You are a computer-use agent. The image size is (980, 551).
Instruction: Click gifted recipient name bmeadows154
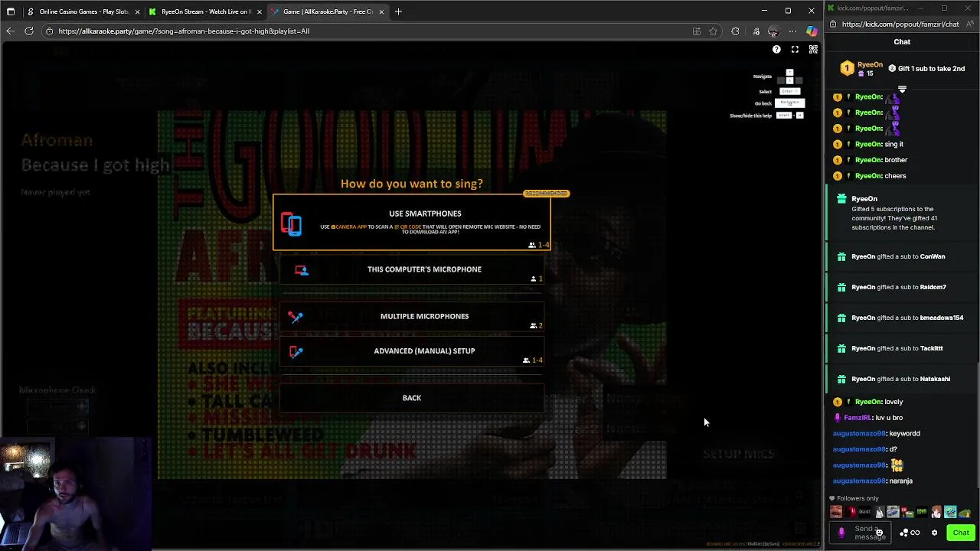(x=942, y=318)
